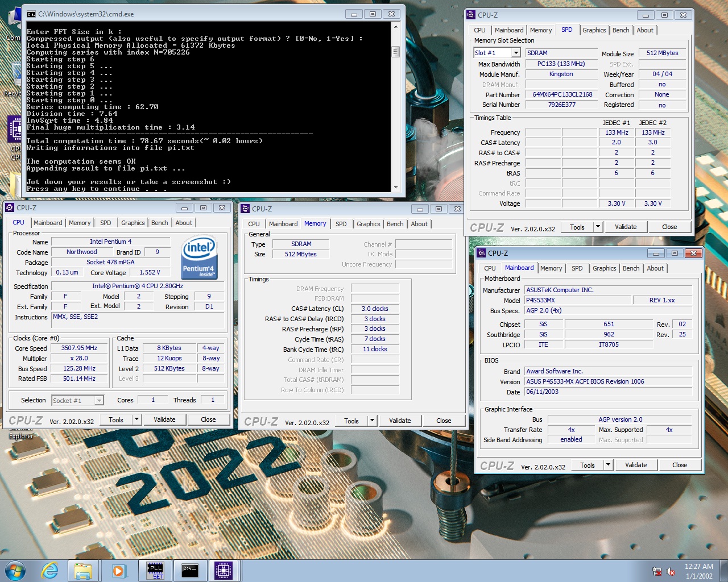
Task: Click Rated FSB value 501.14 MHz
Action: pyautogui.click(x=80, y=379)
